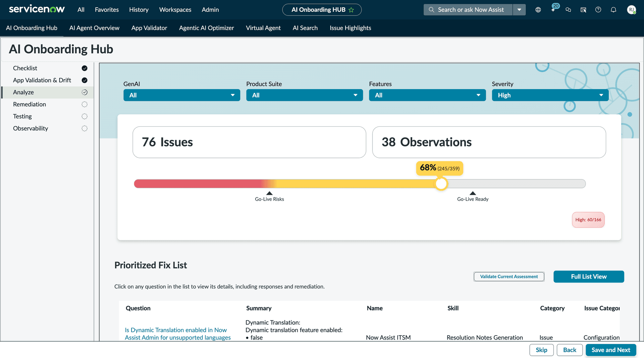This screenshot has width=644, height=358.
Task: Switch to the AI Agent Overview tab
Action: [x=94, y=28]
